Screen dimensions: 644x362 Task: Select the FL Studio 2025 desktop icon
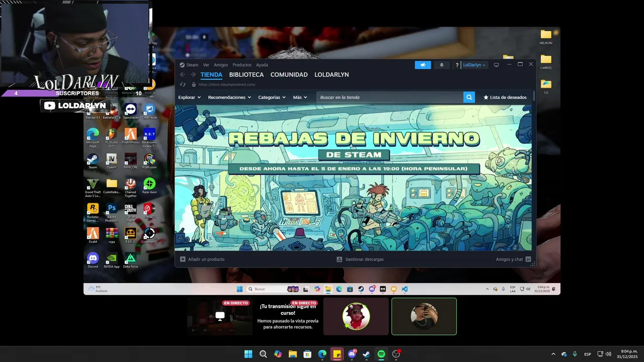(112, 137)
